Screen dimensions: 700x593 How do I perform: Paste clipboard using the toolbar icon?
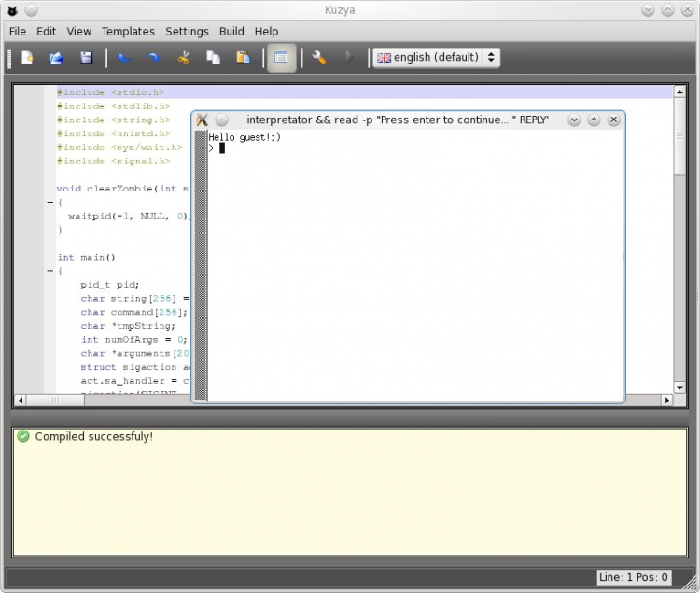coord(243,58)
